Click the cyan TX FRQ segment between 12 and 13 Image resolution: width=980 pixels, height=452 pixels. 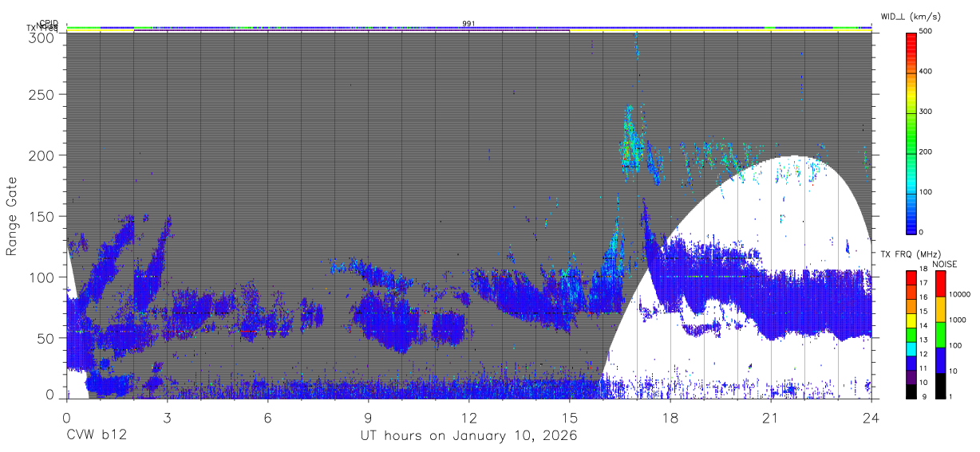pos(911,348)
